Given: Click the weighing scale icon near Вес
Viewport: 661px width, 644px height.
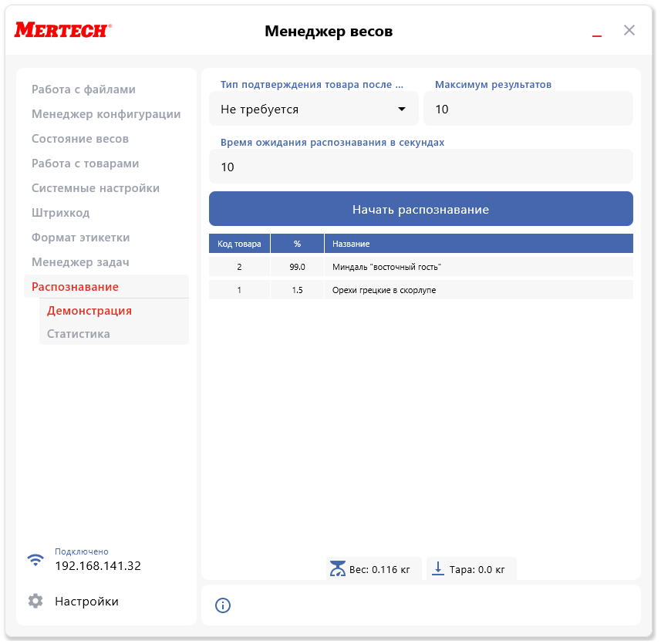Looking at the screenshot, I should click(337, 568).
